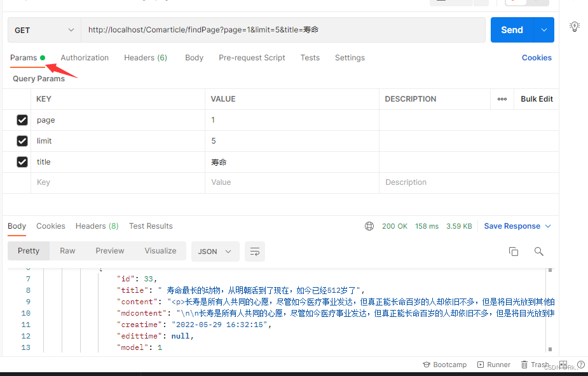Viewport: 588px width, 376px height.
Task: Expand the Save Response dropdown
Action: pyautogui.click(x=548, y=226)
